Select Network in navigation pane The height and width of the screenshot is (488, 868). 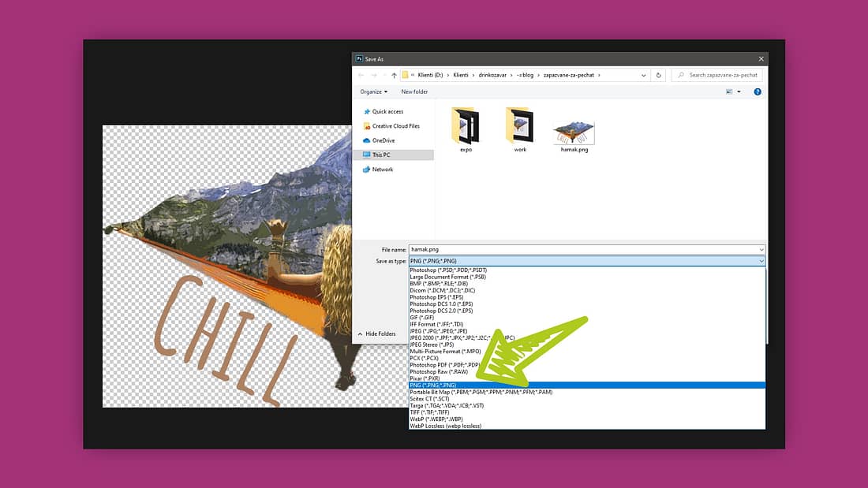pos(382,169)
